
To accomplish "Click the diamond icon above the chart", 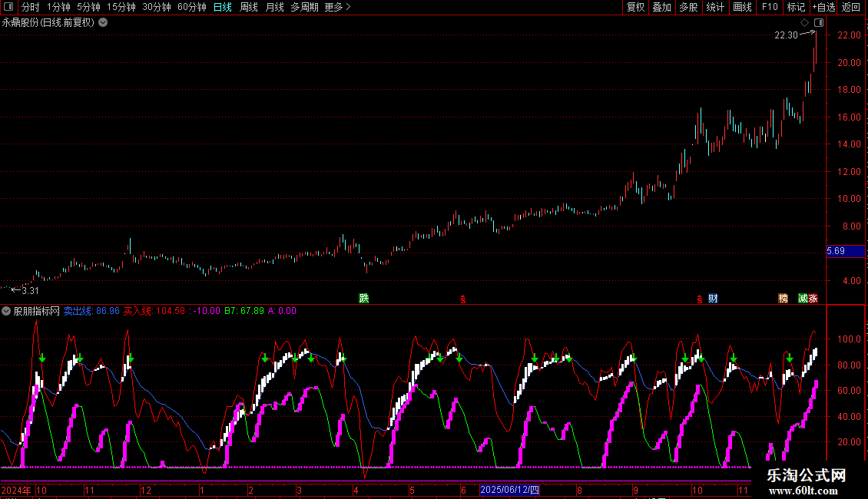I will (x=805, y=23).
